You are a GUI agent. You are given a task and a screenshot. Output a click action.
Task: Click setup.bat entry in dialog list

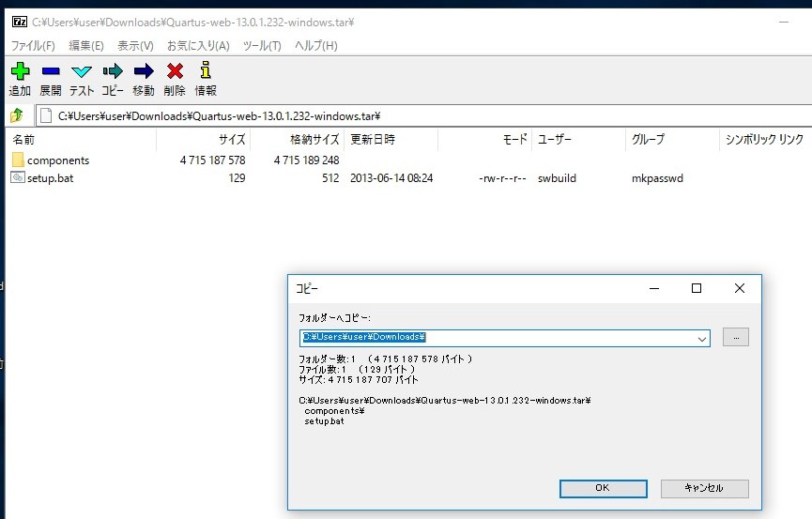tap(324, 421)
